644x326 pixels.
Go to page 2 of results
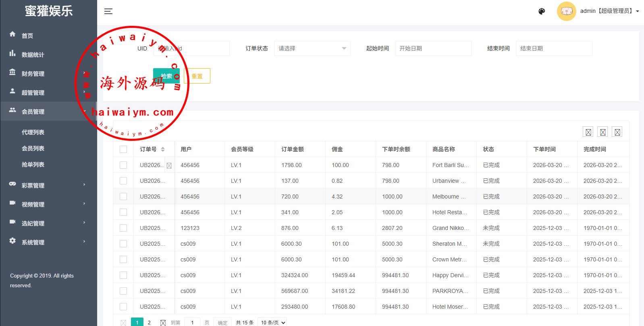149,322
